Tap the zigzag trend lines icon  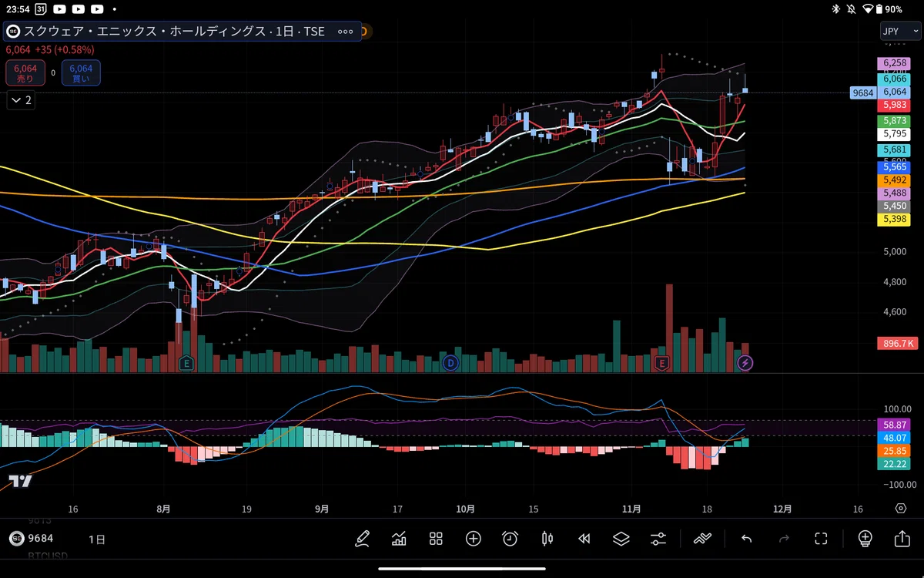pos(702,539)
